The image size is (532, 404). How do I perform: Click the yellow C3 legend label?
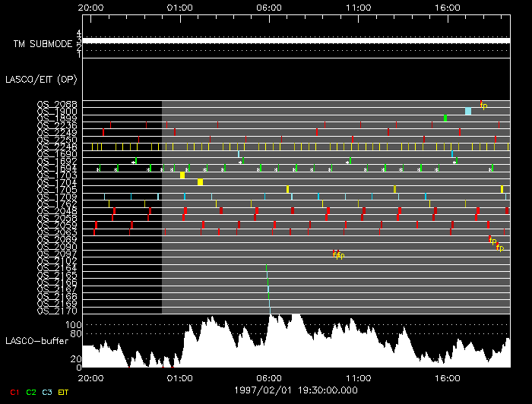47,392
